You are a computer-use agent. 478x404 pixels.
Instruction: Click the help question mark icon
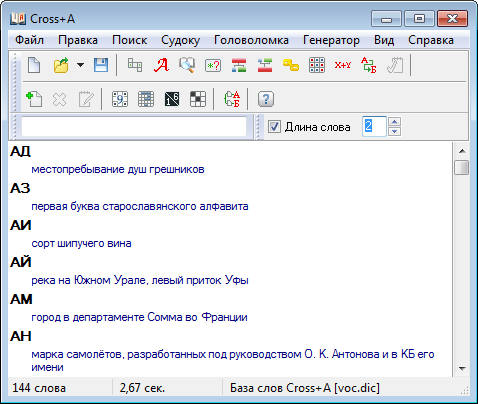[x=266, y=99]
